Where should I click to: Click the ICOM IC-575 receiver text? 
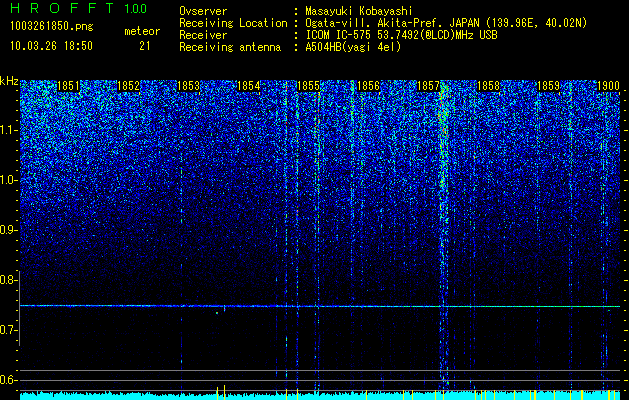[x=401, y=35]
